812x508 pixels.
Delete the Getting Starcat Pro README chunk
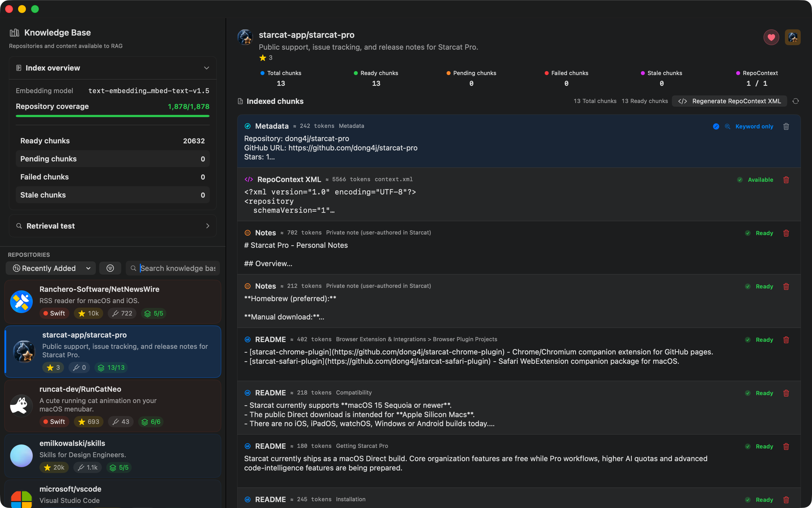(786, 446)
